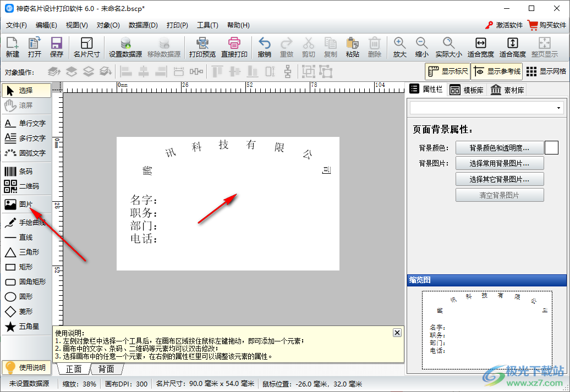Screen dimensions: 570x392
Task: Select the 直线 line tool
Action: [26, 238]
